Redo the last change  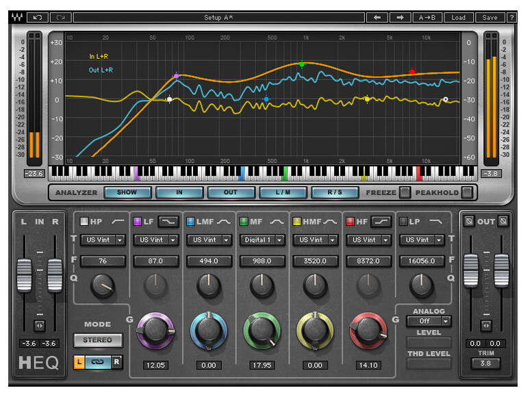pyautogui.click(x=61, y=17)
